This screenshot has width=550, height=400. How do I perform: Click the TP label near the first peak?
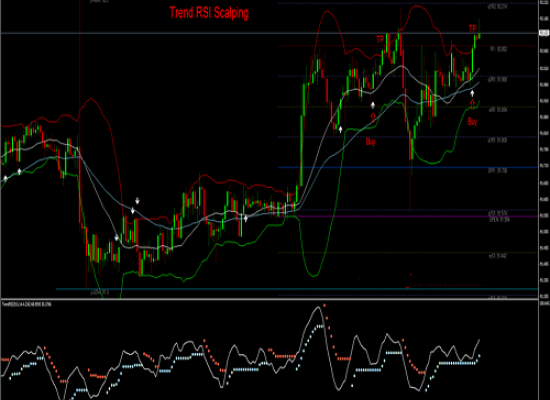(x=380, y=39)
